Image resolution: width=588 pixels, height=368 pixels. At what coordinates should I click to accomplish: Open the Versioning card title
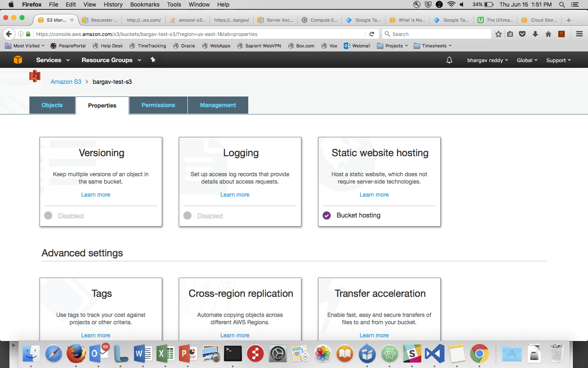(101, 153)
